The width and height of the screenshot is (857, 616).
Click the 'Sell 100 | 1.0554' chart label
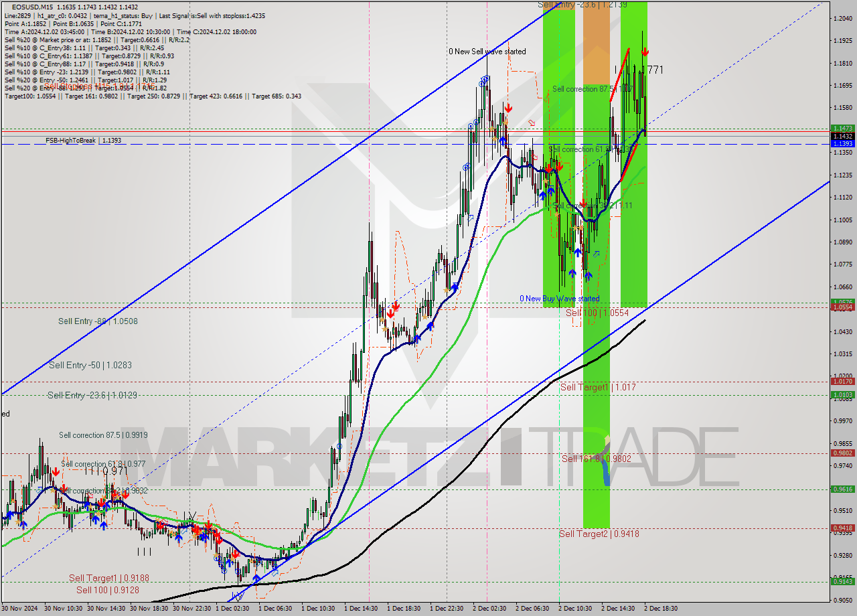(x=597, y=313)
